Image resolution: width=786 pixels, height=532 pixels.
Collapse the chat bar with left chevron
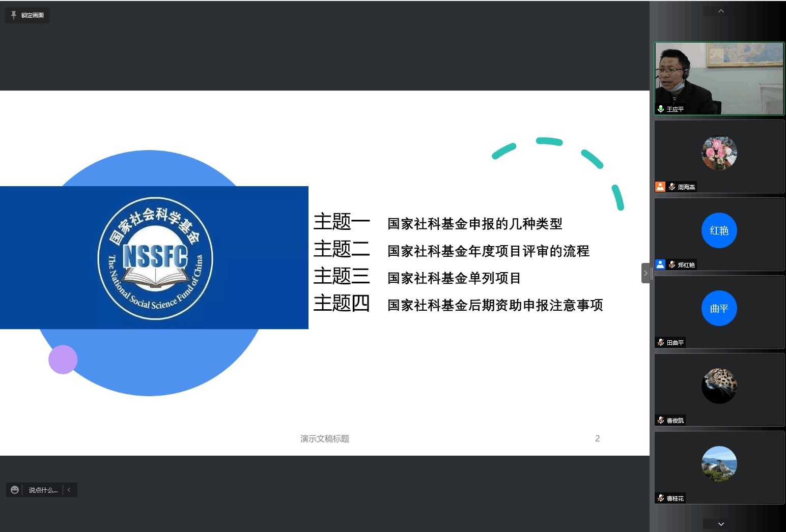click(69, 490)
